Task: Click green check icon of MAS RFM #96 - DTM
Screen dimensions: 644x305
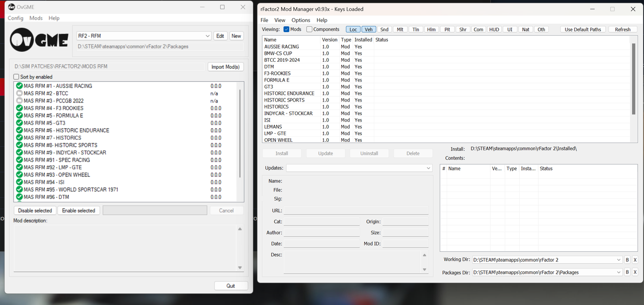Action: (x=20, y=197)
